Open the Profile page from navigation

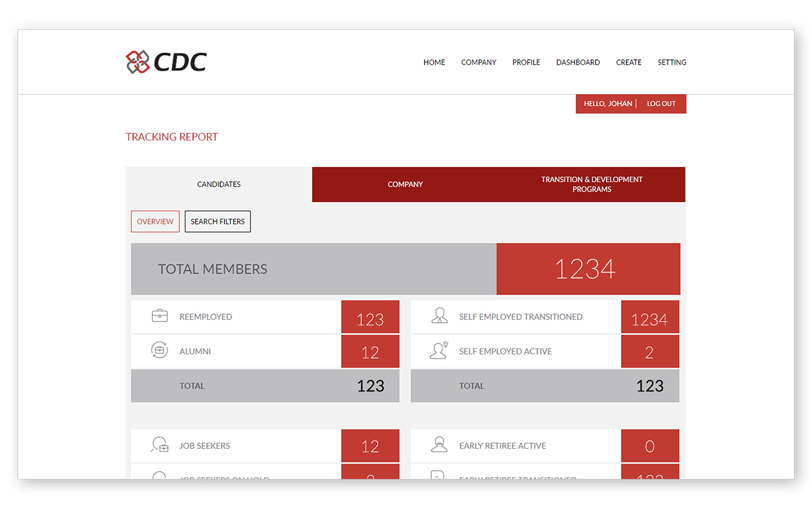click(x=526, y=62)
